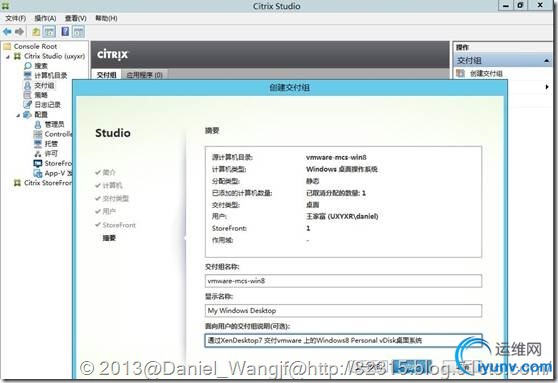Switch to the 交付组 tab
This screenshot has width=558, height=383.
(x=106, y=75)
